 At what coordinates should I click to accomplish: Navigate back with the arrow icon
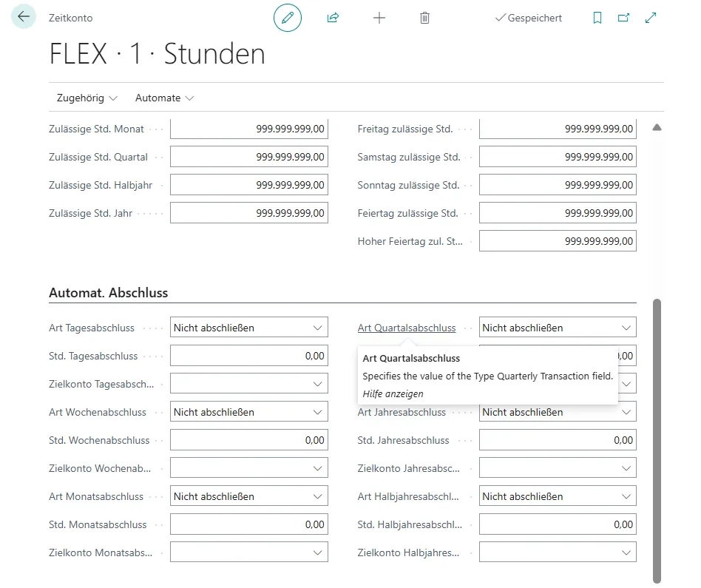tap(24, 16)
